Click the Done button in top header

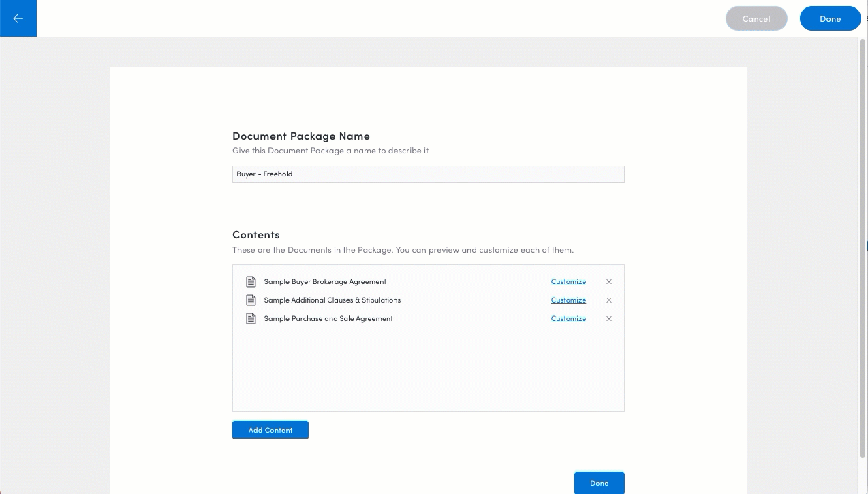tap(830, 19)
